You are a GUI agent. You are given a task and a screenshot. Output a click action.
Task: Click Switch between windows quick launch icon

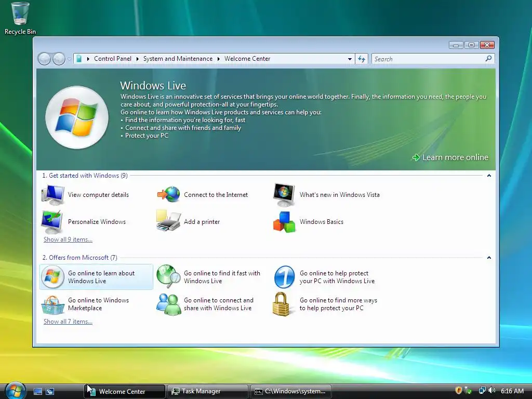[x=50, y=392]
